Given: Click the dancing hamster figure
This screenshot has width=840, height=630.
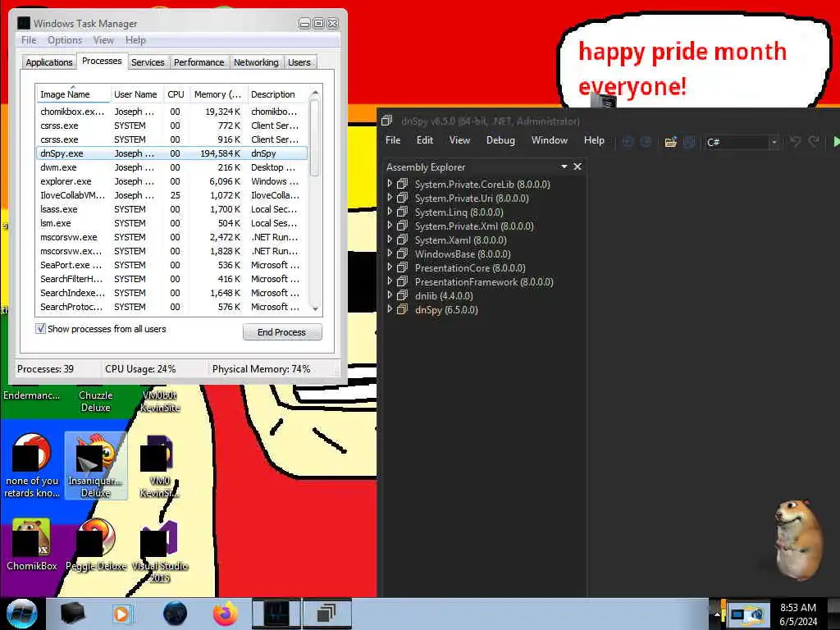Looking at the screenshot, I should [x=798, y=539].
